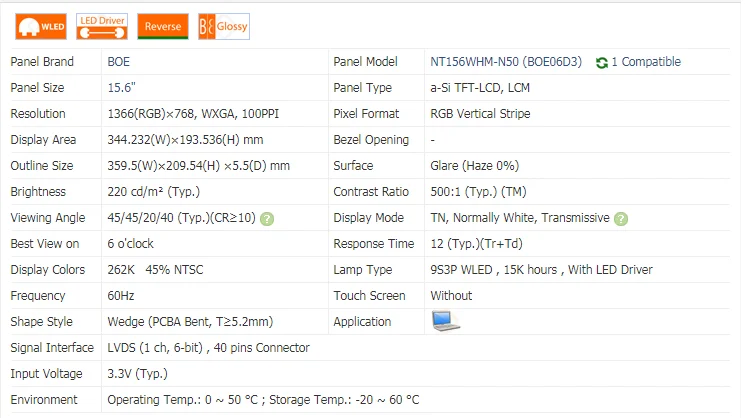Viewport: 745px width, 418px height.
Task: Select the contrast ratio '500:1 (Typ.) (TM)'
Action: [x=478, y=192]
